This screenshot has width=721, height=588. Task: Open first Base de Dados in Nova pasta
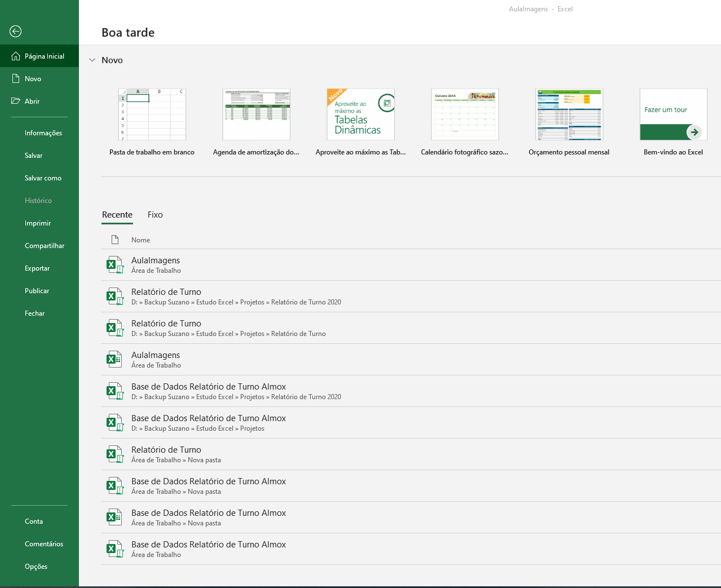411,486
